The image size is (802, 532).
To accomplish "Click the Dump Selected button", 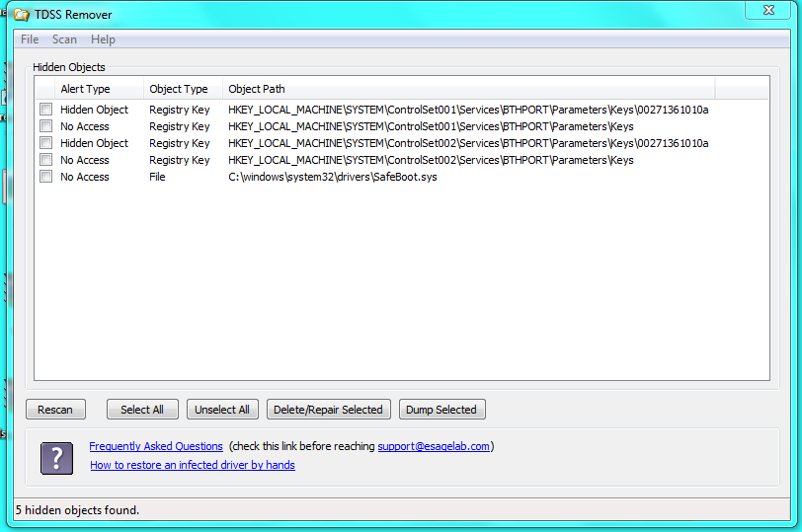I will coord(441,410).
